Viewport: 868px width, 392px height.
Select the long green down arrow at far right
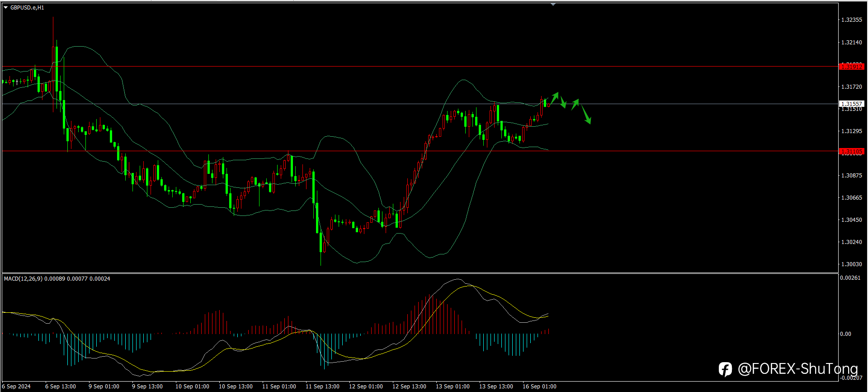[x=586, y=114]
